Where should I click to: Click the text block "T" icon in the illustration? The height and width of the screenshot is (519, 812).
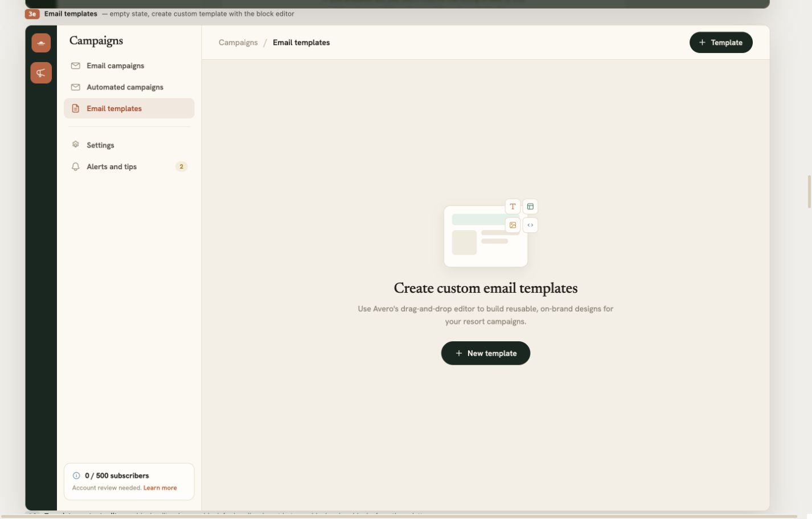513,207
